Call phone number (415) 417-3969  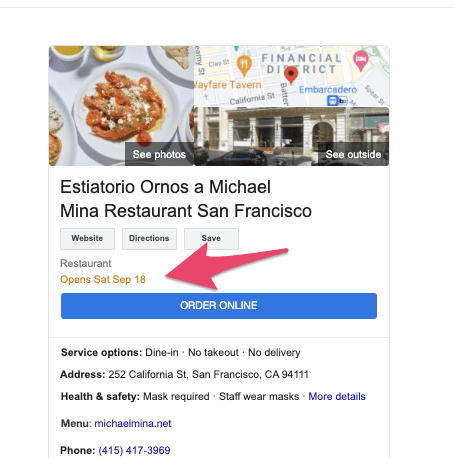click(x=134, y=450)
